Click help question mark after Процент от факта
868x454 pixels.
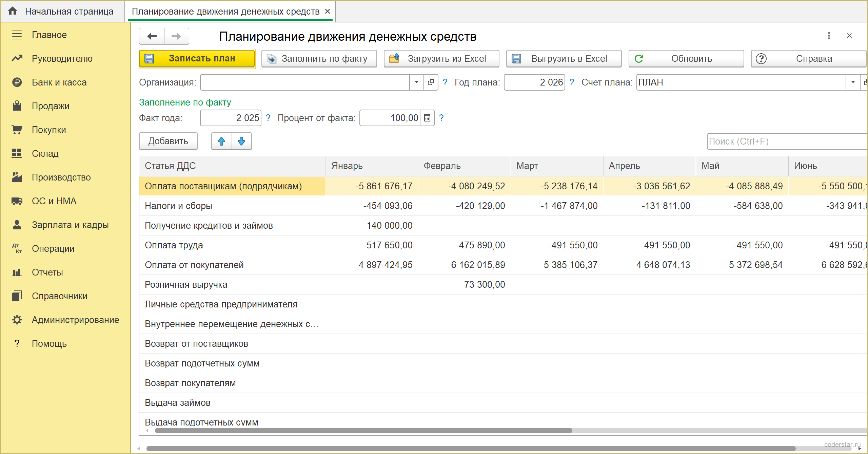coord(441,118)
